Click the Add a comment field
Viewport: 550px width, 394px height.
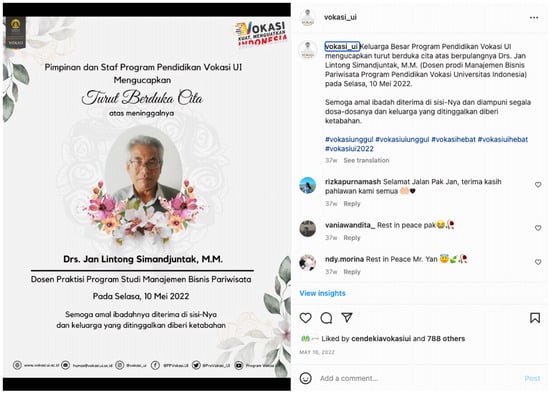(x=417, y=378)
